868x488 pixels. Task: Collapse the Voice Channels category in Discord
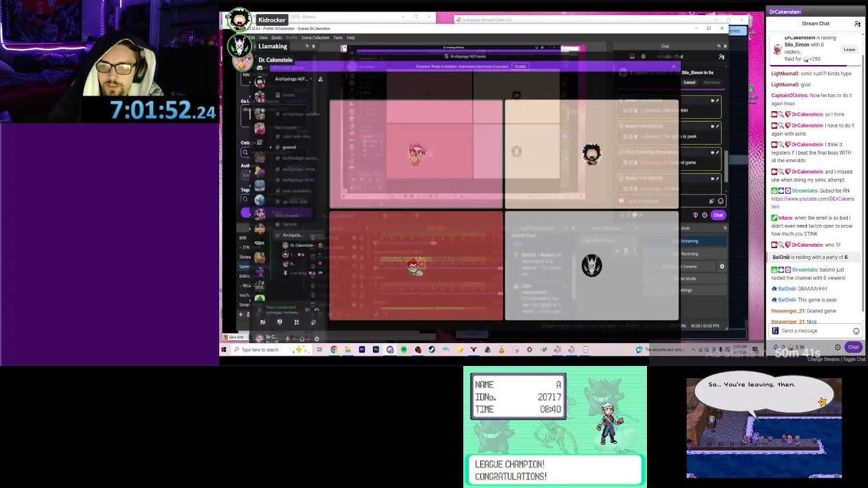point(288,215)
